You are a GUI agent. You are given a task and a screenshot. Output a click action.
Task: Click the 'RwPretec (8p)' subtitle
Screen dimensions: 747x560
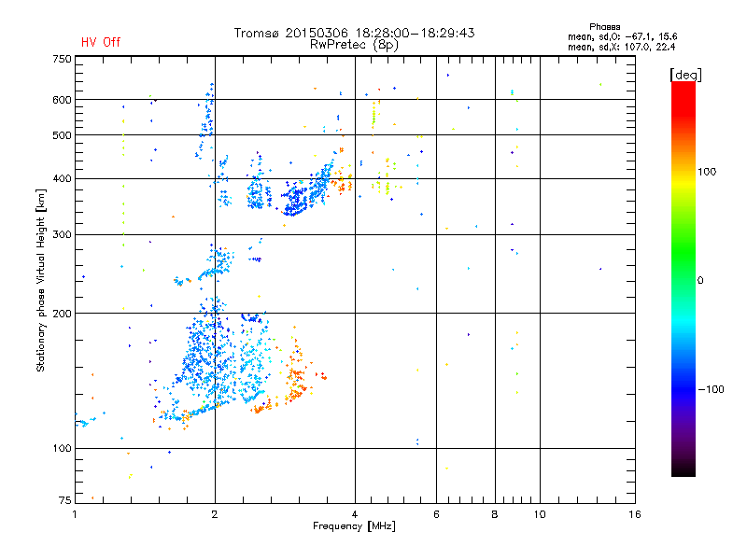(354, 45)
